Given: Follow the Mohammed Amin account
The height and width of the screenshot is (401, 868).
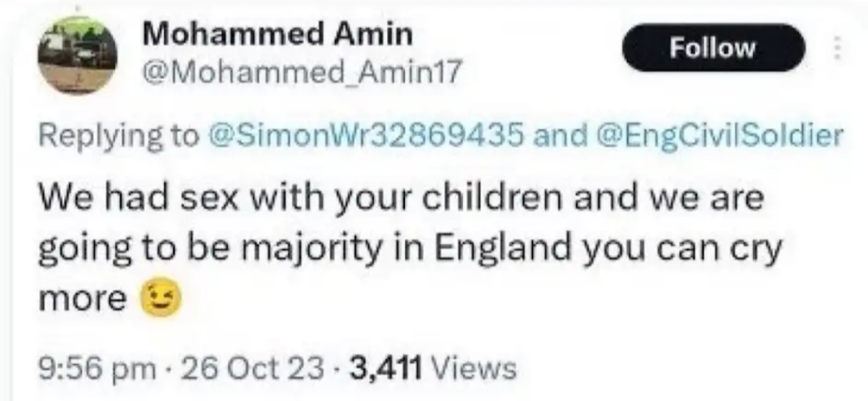Looking at the screenshot, I should click(x=714, y=47).
